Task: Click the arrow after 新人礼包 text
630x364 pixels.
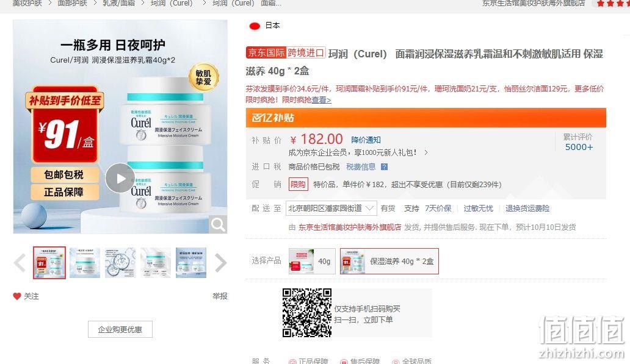Action: (426, 152)
